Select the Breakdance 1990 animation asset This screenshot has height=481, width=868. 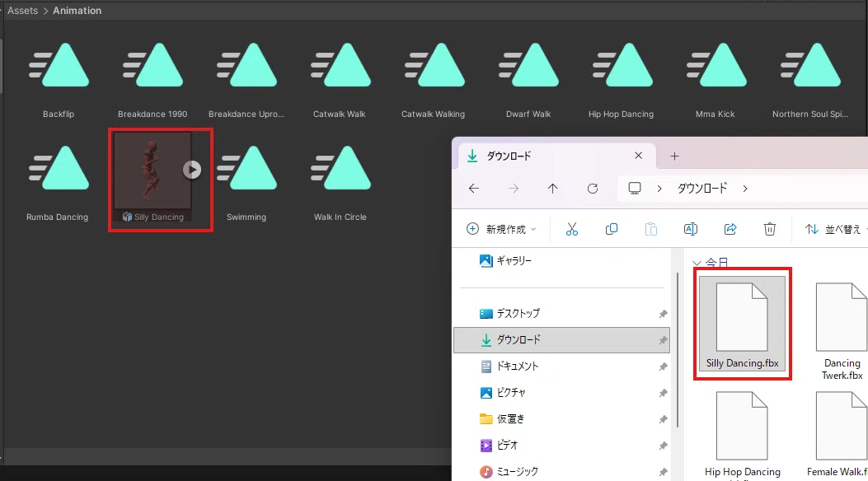click(x=152, y=77)
